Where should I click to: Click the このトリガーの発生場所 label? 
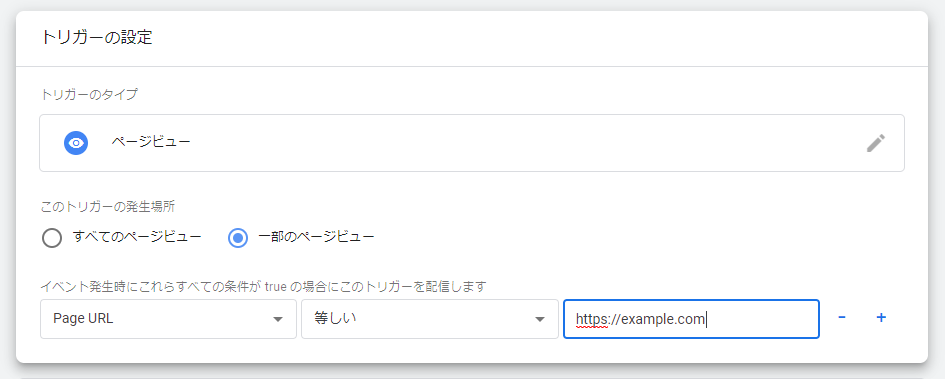107,206
